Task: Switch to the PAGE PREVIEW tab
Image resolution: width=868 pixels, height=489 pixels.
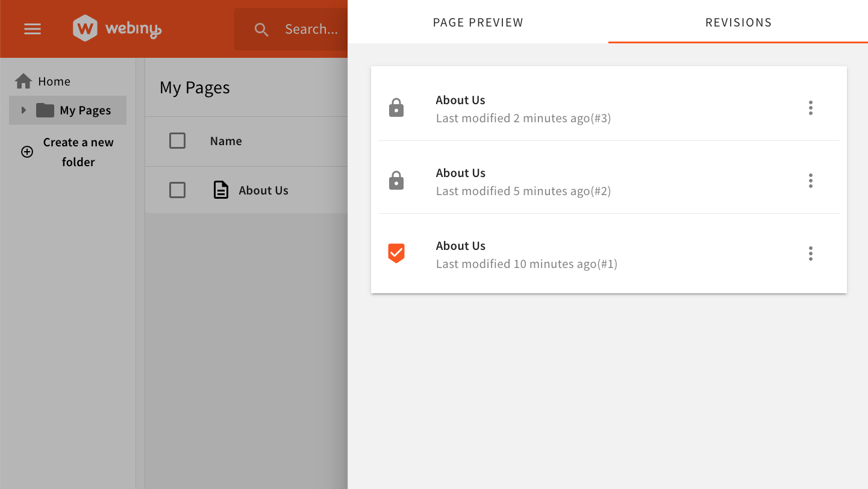Action: tap(478, 22)
